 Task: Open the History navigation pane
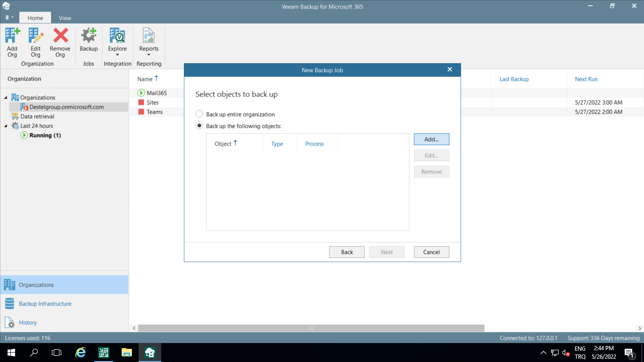click(x=64, y=322)
